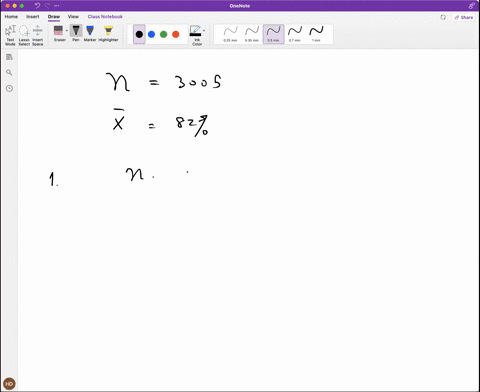Choose the orange-red ink color swatch
This screenshot has height=392, width=480.
pyautogui.click(x=176, y=34)
